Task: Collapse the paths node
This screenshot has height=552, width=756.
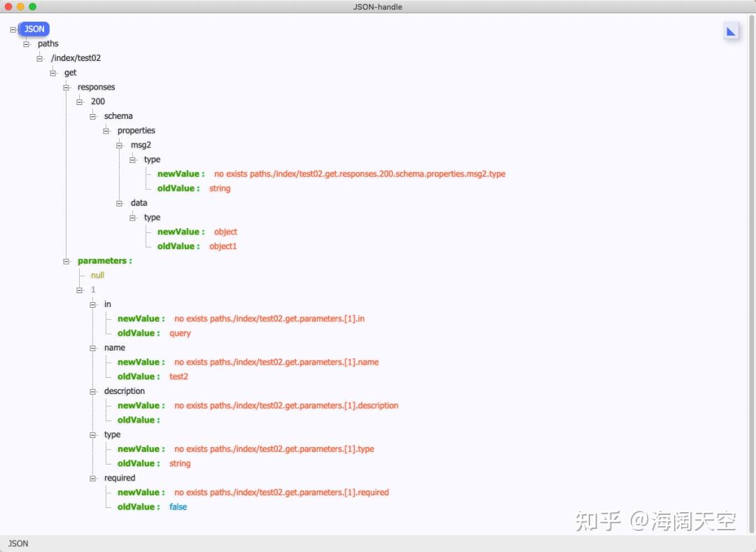Action: [26, 43]
